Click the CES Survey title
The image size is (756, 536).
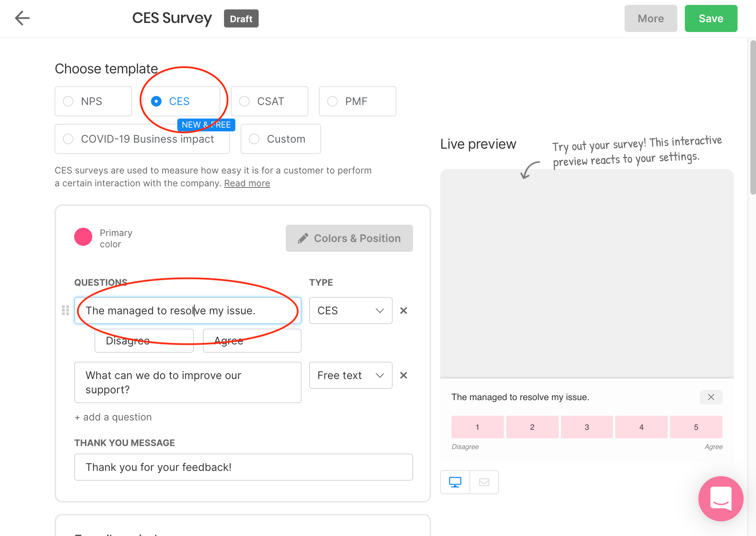[172, 18]
